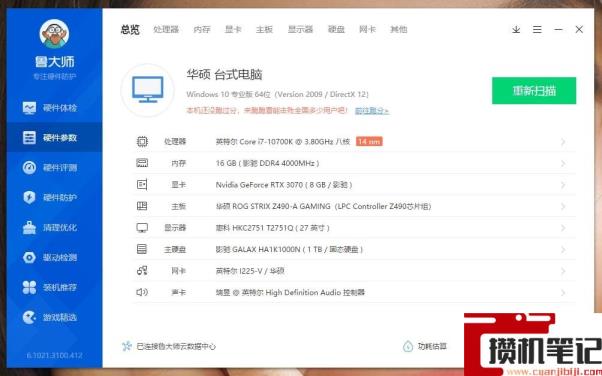
Task: Click the download arrow icon in title bar
Action: coord(516,30)
